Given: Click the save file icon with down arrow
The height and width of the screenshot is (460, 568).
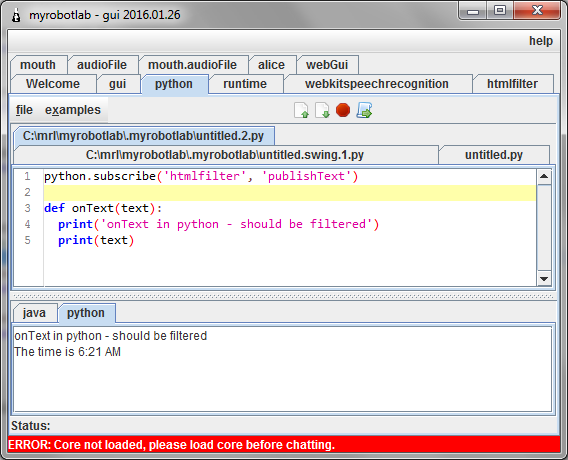Looking at the screenshot, I should (322, 110).
